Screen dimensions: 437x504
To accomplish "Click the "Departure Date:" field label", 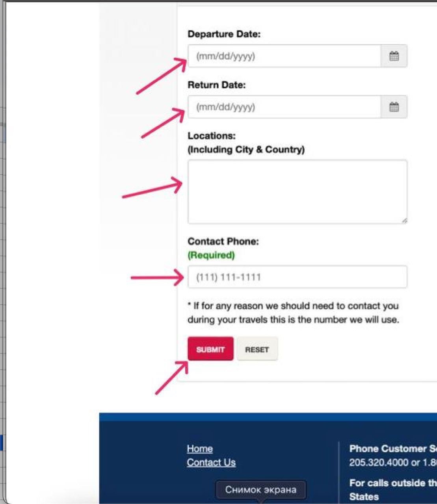I will [224, 34].
